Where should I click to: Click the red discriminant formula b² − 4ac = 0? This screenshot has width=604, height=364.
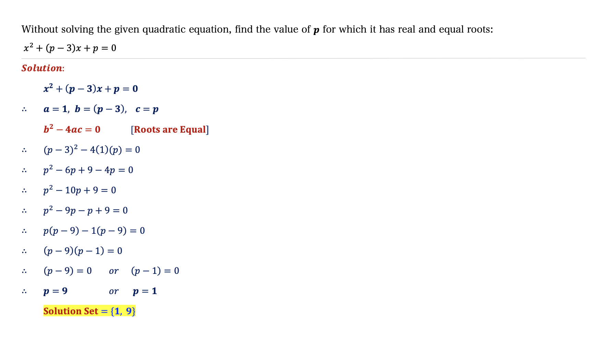72,129
